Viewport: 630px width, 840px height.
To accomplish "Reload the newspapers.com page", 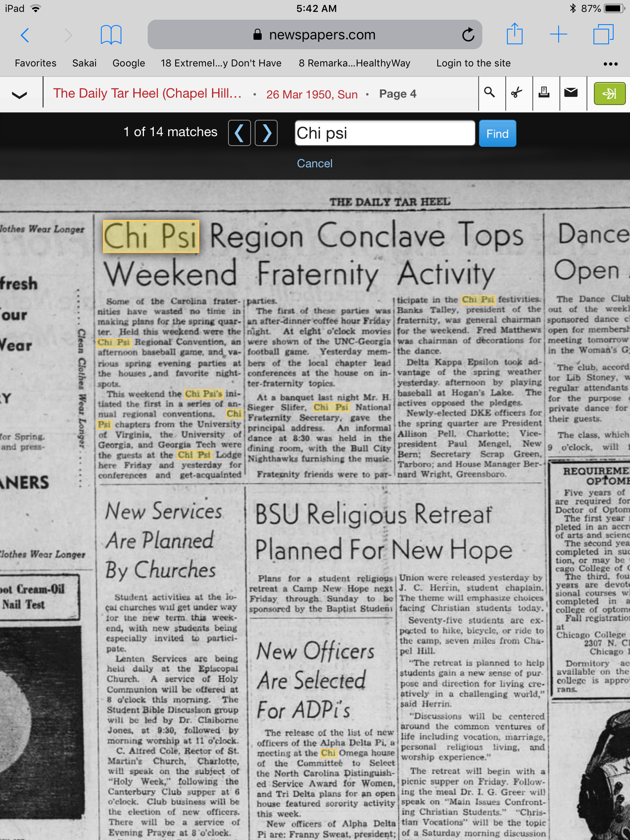I will (468, 35).
